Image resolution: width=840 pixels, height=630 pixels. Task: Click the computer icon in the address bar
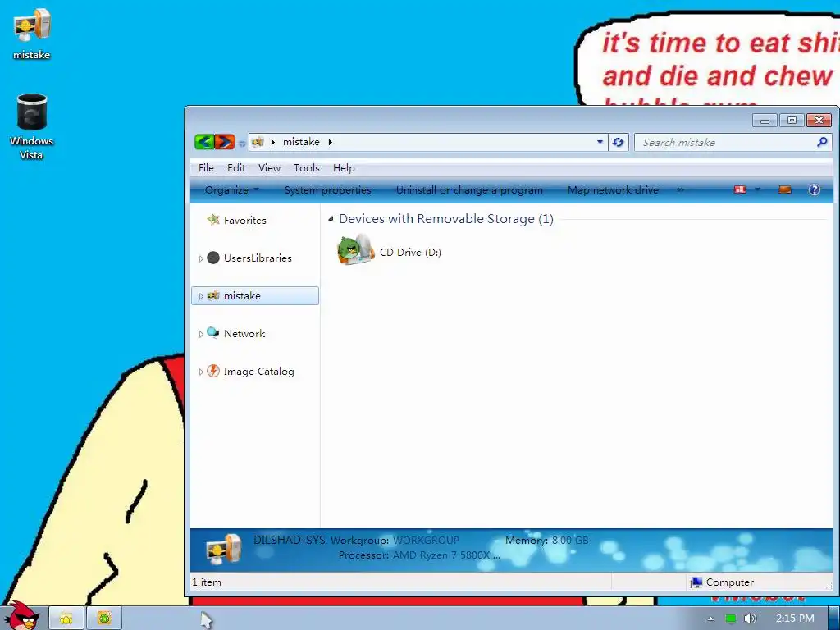pos(258,142)
